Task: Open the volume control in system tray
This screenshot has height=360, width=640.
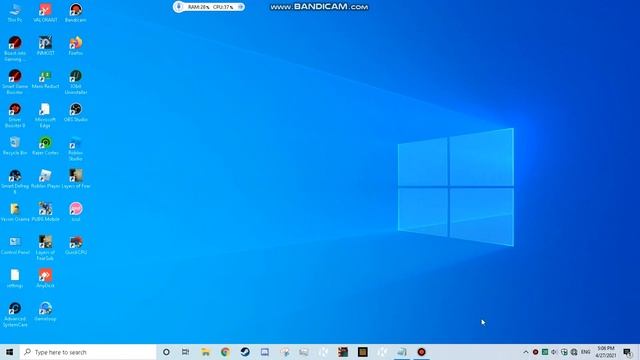Action: click(554, 352)
